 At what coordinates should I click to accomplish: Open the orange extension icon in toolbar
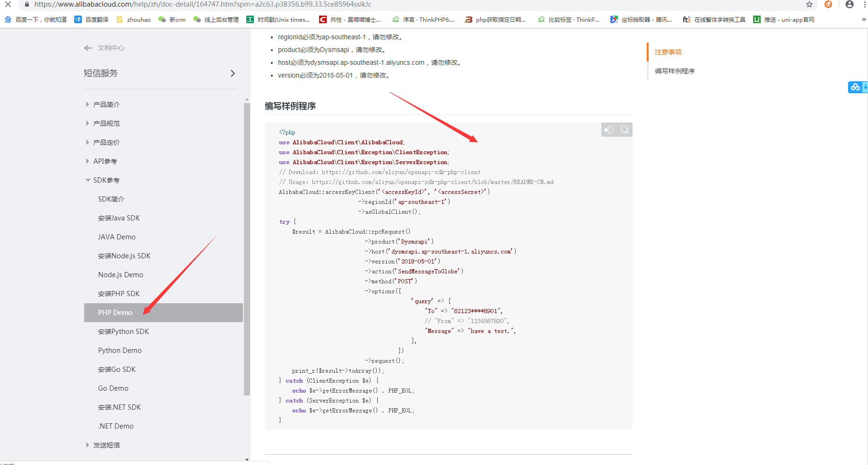(828, 4)
